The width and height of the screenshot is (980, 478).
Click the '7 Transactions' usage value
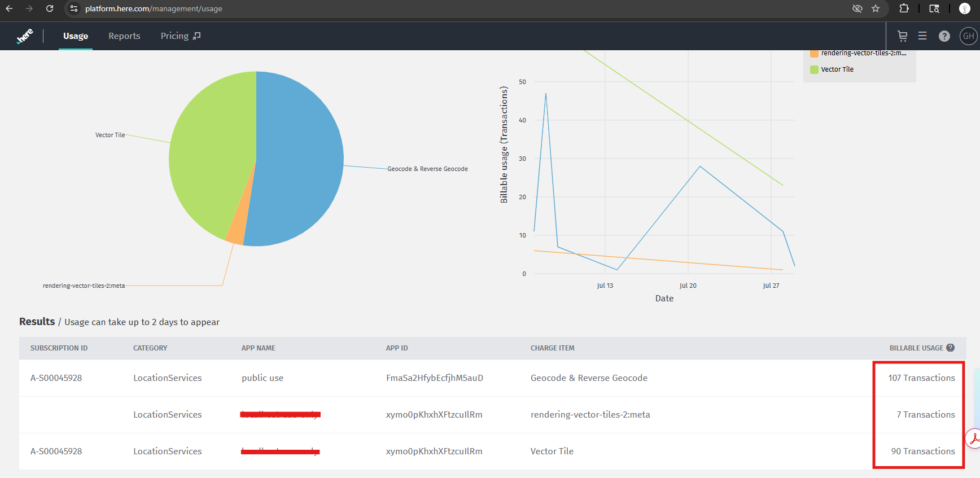click(926, 415)
